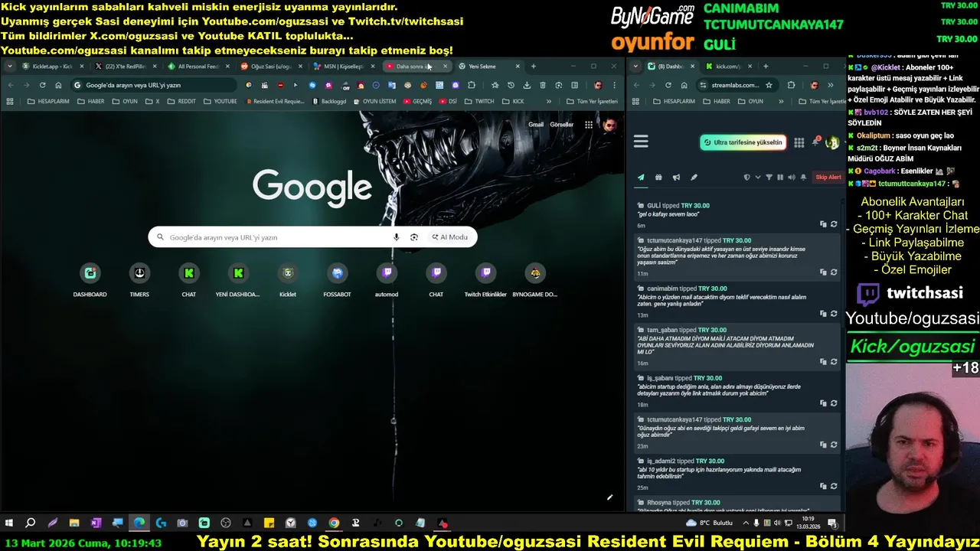The image size is (980, 551).
Task: Open the HESAPLARIM bookmark folder in left Chrome
Action: coord(48,101)
